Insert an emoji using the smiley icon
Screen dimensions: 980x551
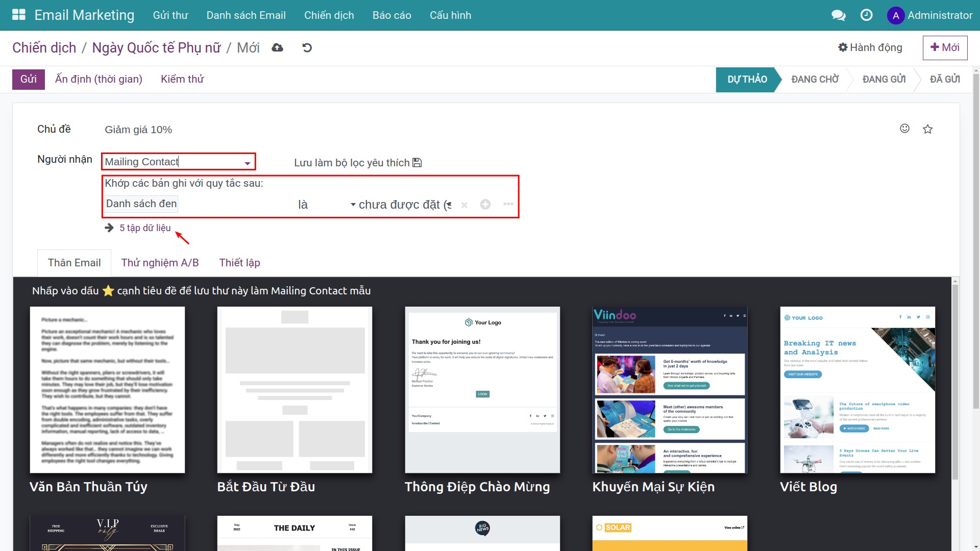pyautogui.click(x=904, y=129)
